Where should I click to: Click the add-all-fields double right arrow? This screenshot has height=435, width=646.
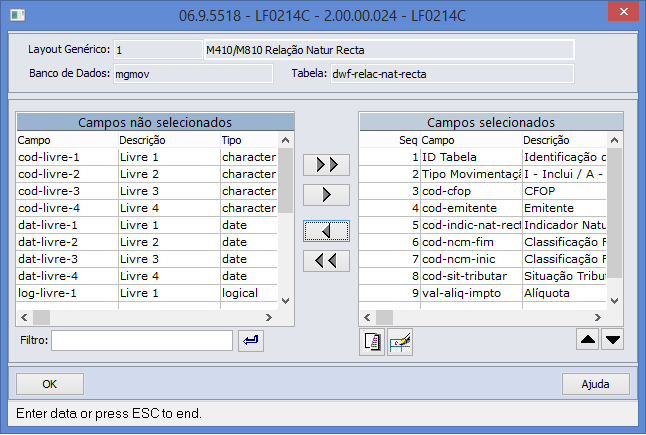tap(326, 165)
